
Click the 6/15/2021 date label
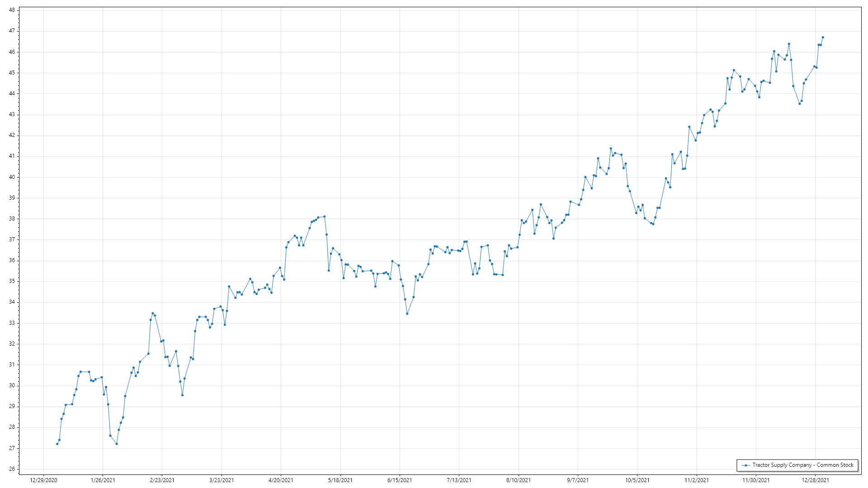pyautogui.click(x=400, y=480)
